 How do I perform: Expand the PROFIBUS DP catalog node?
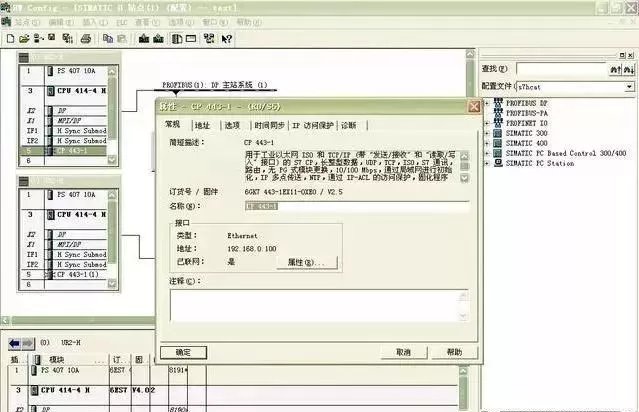pos(486,103)
